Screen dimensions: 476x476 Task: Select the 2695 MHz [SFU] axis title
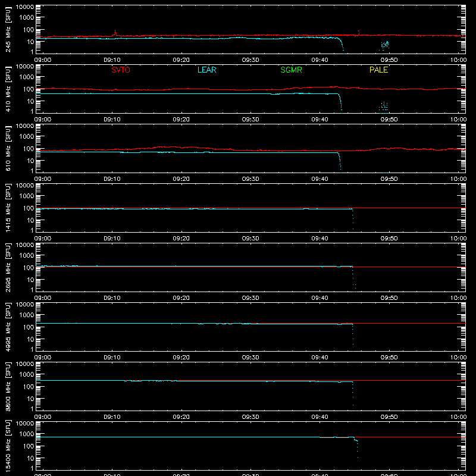[8, 267]
